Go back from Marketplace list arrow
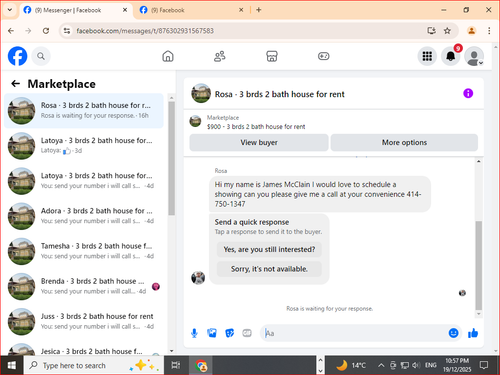Screen dimensions: 500x375 click(15, 84)
